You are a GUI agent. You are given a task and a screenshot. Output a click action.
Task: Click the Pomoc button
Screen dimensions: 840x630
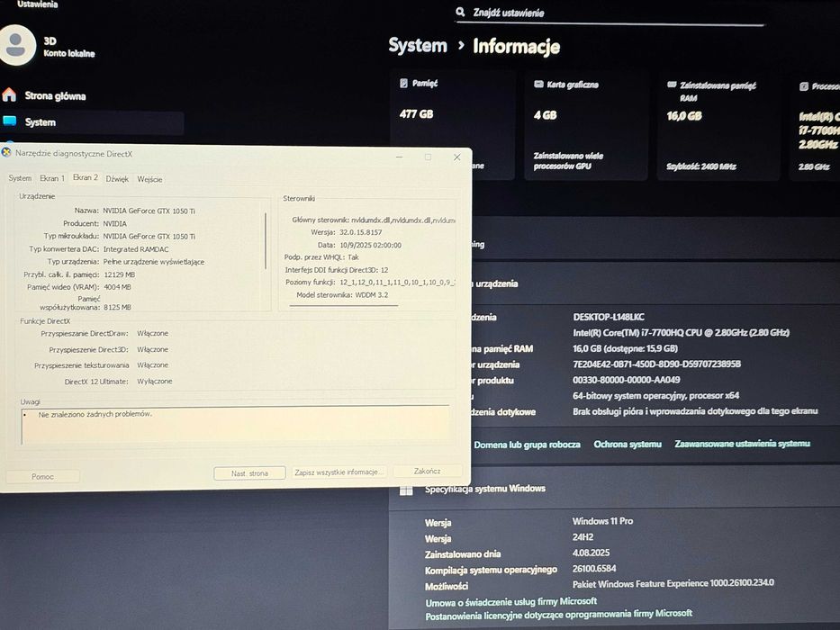pyautogui.click(x=43, y=476)
